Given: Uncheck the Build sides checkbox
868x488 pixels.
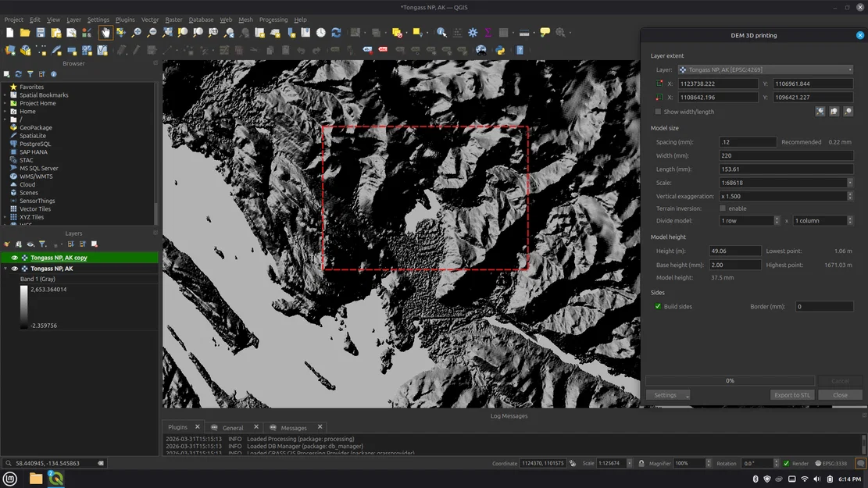Looking at the screenshot, I should [658, 307].
